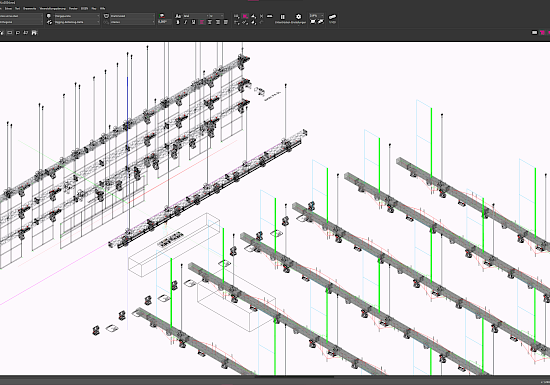This screenshot has height=385, width=550.
Task: Open the active design layer dropdown
Action: pos(77,16)
